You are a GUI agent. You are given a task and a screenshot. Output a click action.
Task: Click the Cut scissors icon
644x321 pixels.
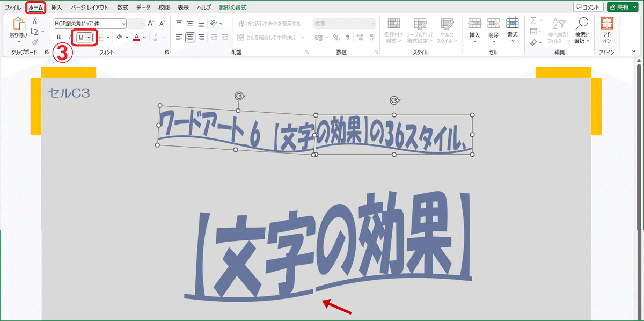(x=35, y=20)
